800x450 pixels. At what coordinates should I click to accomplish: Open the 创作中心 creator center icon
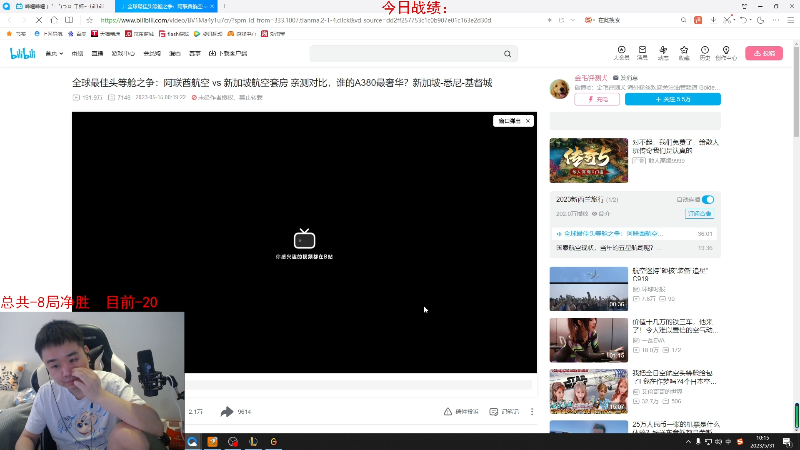[726, 53]
